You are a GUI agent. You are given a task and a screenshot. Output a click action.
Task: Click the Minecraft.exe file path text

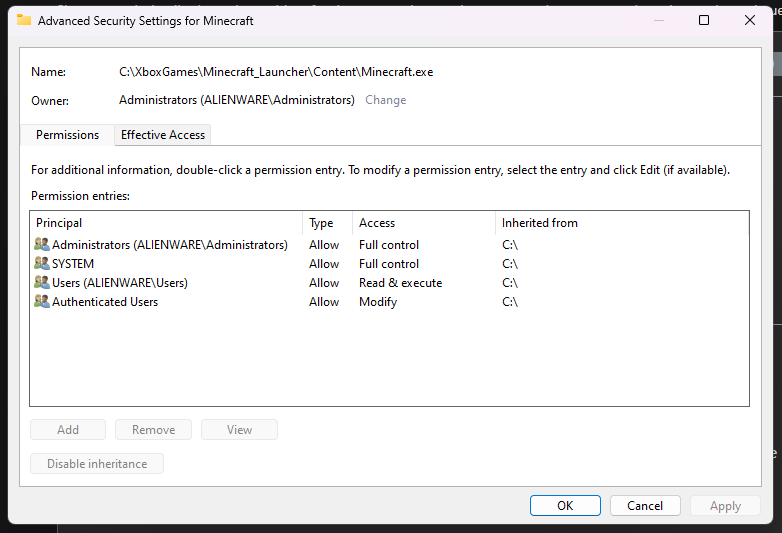(x=276, y=72)
